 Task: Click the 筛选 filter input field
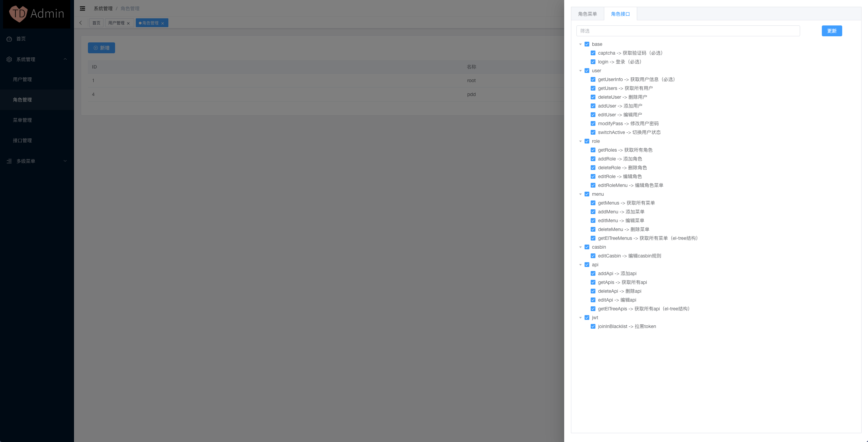click(x=688, y=31)
